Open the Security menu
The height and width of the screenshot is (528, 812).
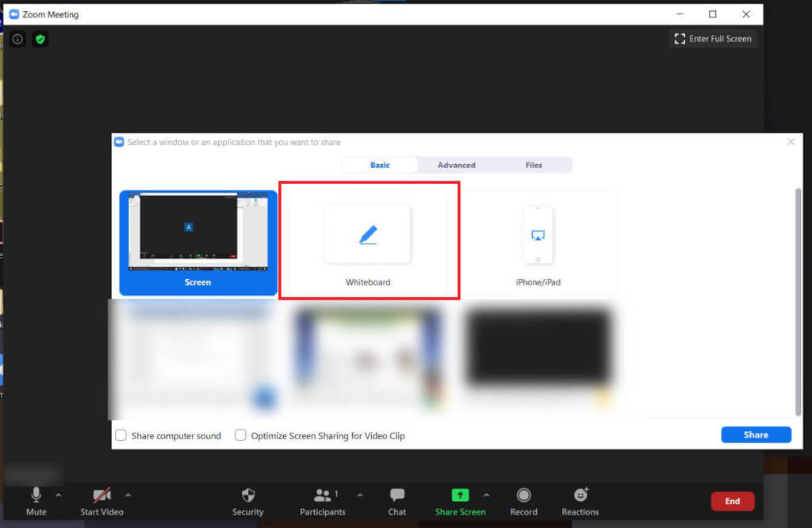(248, 501)
